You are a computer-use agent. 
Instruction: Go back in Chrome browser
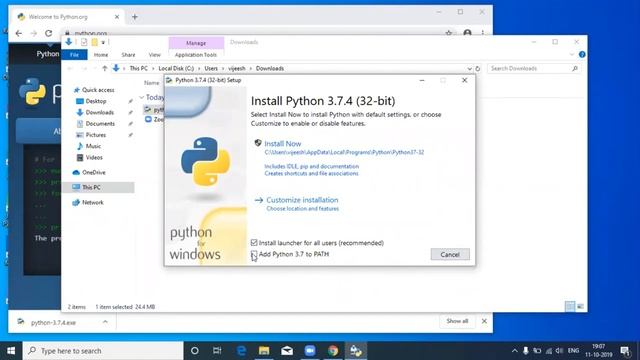click(x=19, y=33)
